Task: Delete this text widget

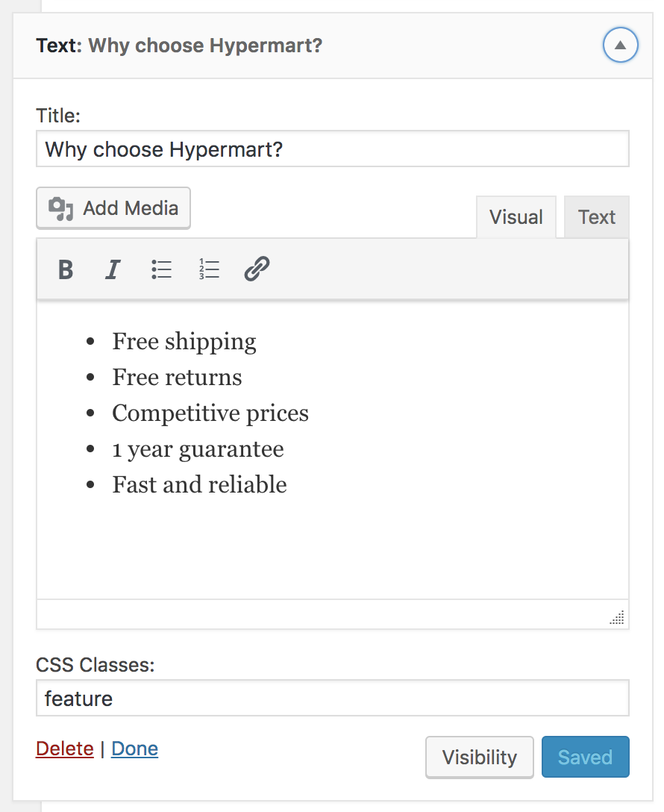Action: 65,749
